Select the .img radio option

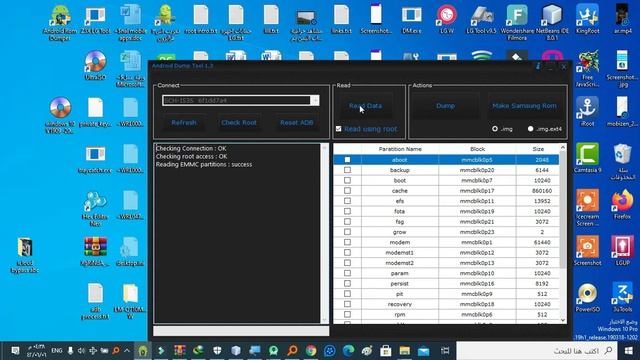495,129
